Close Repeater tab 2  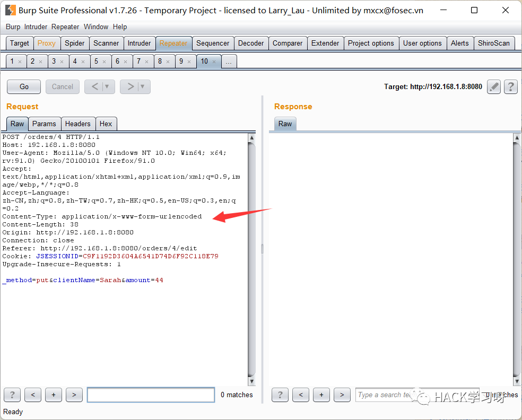pyautogui.click(x=41, y=62)
